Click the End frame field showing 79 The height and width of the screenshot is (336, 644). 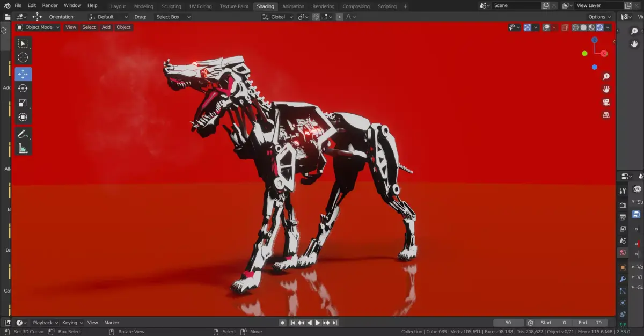pyautogui.click(x=590, y=323)
